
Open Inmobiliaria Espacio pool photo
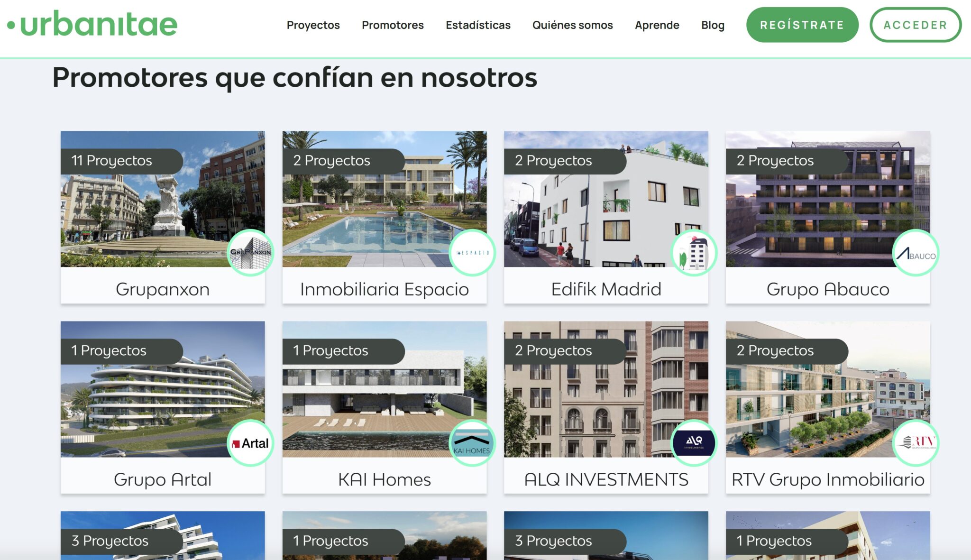(x=385, y=199)
